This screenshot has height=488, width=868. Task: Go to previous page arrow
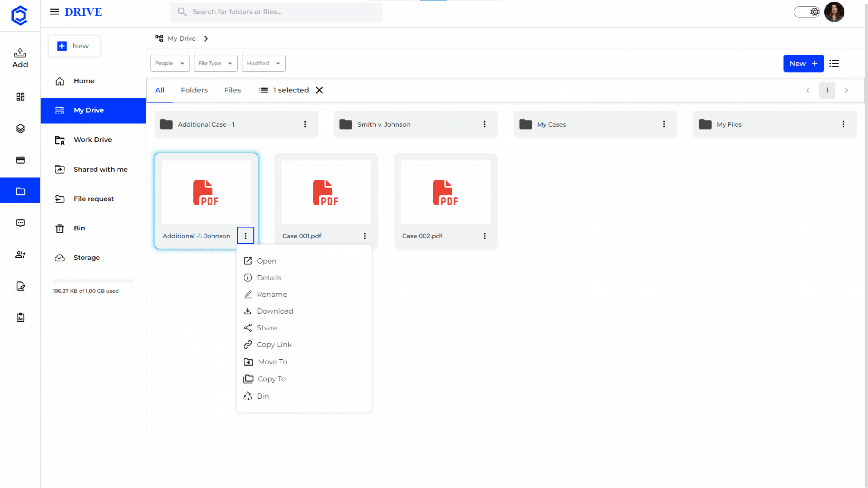coord(808,90)
